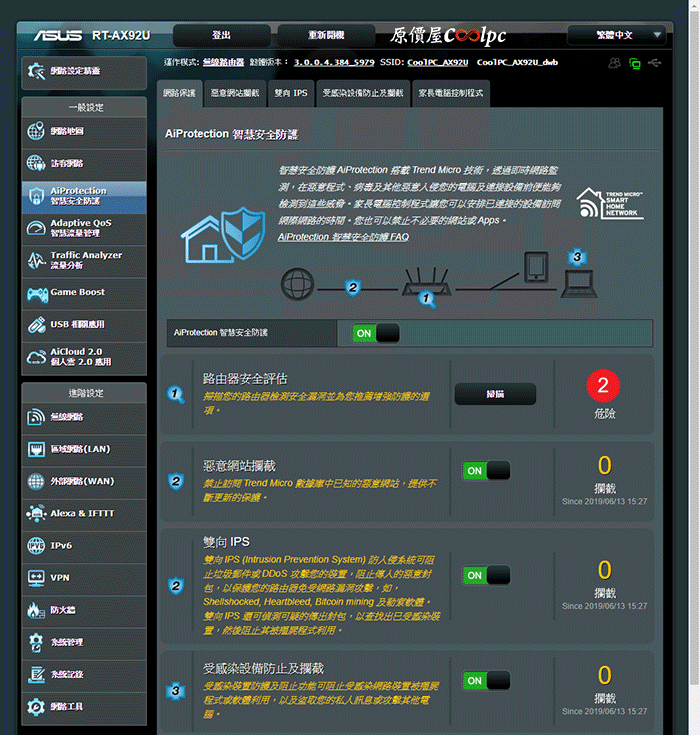The height and width of the screenshot is (735, 700).
Task: Click the green network status icon
Action: pyautogui.click(x=635, y=63)
